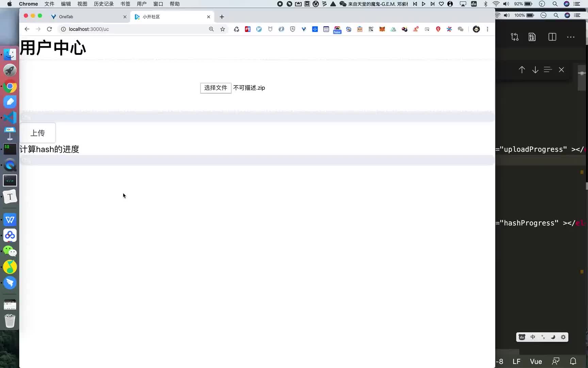This screenshot has height=368, width=588.
Task: Open a new Chrome tab
Action: point(222,17)
